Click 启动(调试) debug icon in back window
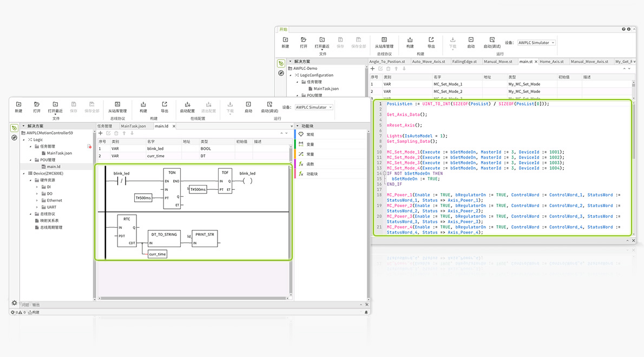This screenshot has width=644, height=357. pyautogui.click(x=492, y=40)
